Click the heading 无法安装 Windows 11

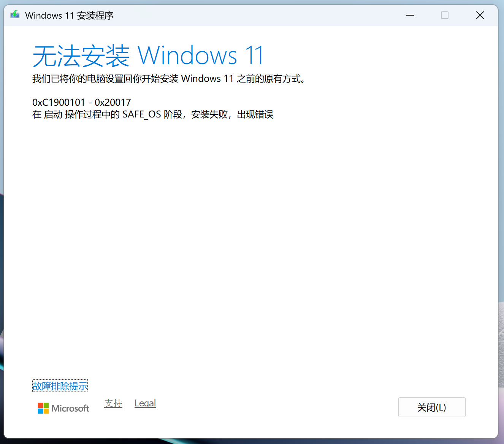148,56
